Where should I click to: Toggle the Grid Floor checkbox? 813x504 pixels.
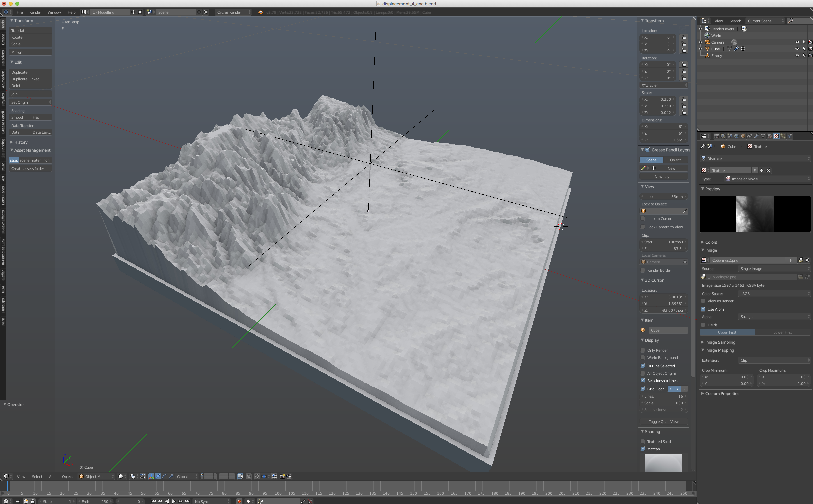[x=643, y=389]
